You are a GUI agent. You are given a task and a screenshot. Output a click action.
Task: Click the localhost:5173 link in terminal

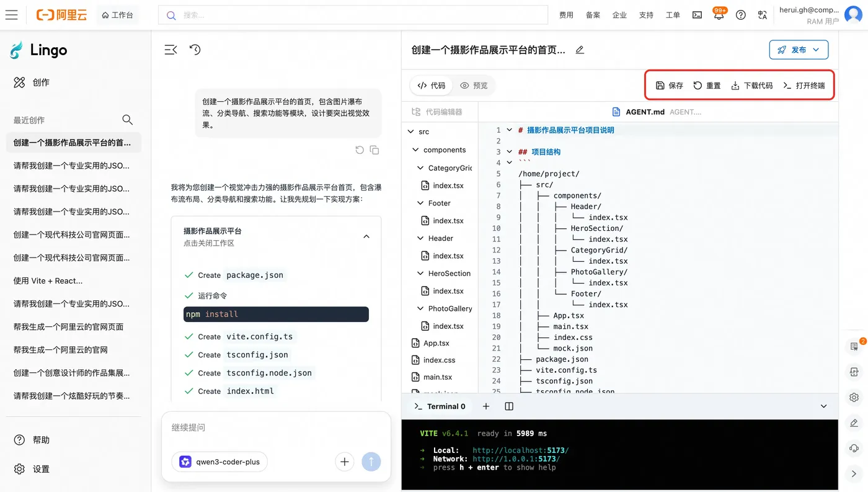(x=521, y=450)
